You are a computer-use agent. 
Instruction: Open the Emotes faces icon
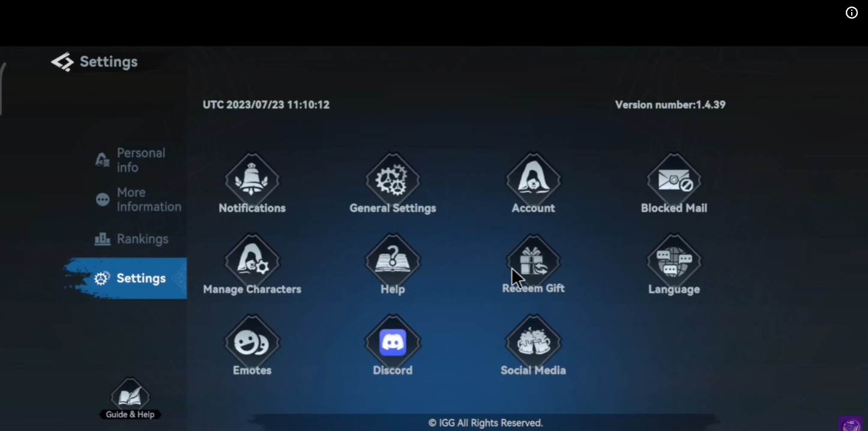click(252, 342)
